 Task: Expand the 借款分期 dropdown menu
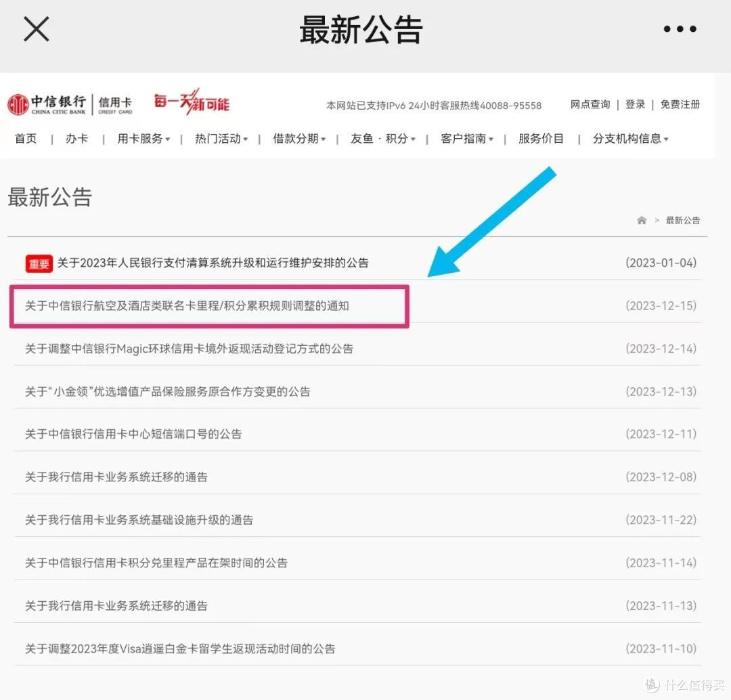299,139
